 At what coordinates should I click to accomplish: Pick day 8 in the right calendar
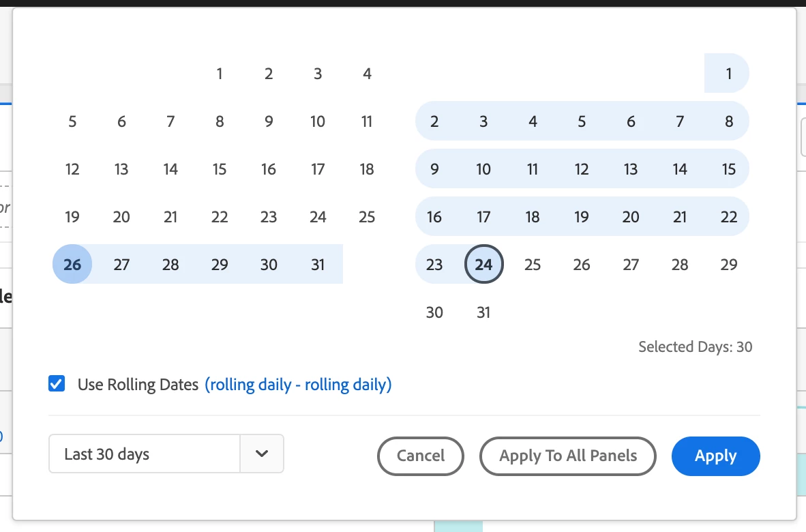pos(729,121)
